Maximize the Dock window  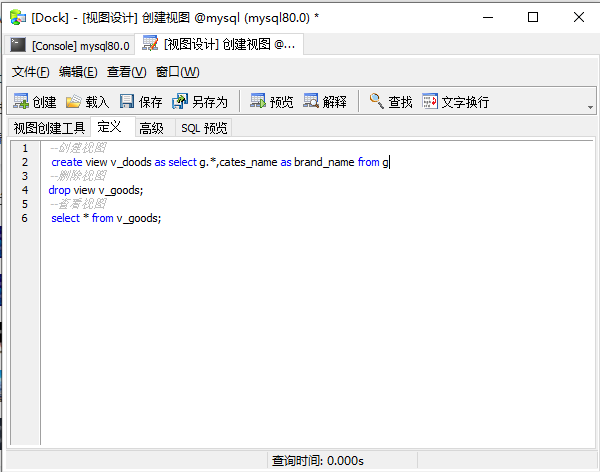point(533,17)
